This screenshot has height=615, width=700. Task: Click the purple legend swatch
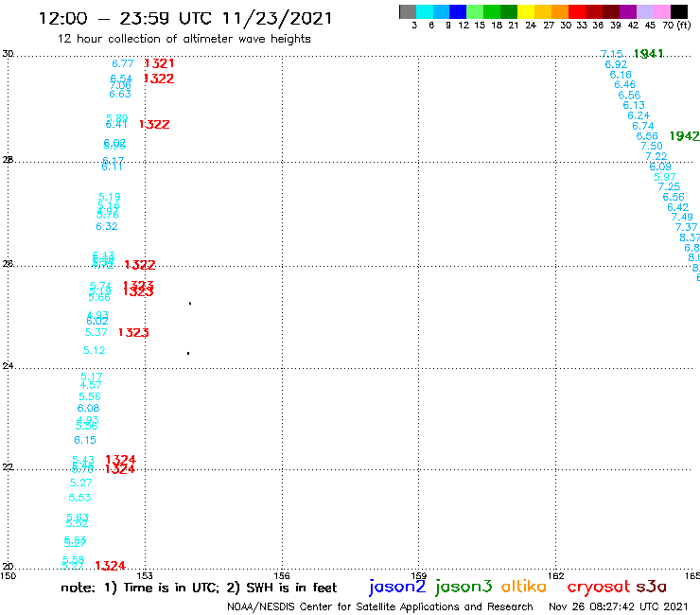tap(628, 11)
